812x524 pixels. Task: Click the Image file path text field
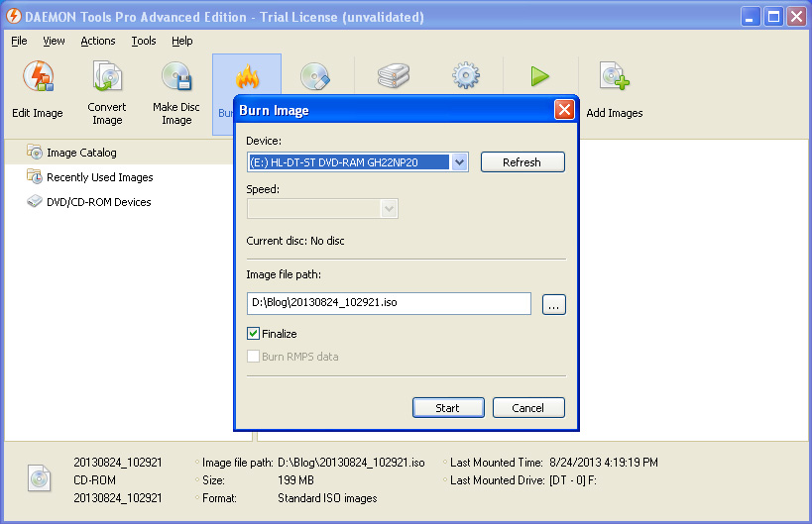pyautogui.click(x=389, y=303)
